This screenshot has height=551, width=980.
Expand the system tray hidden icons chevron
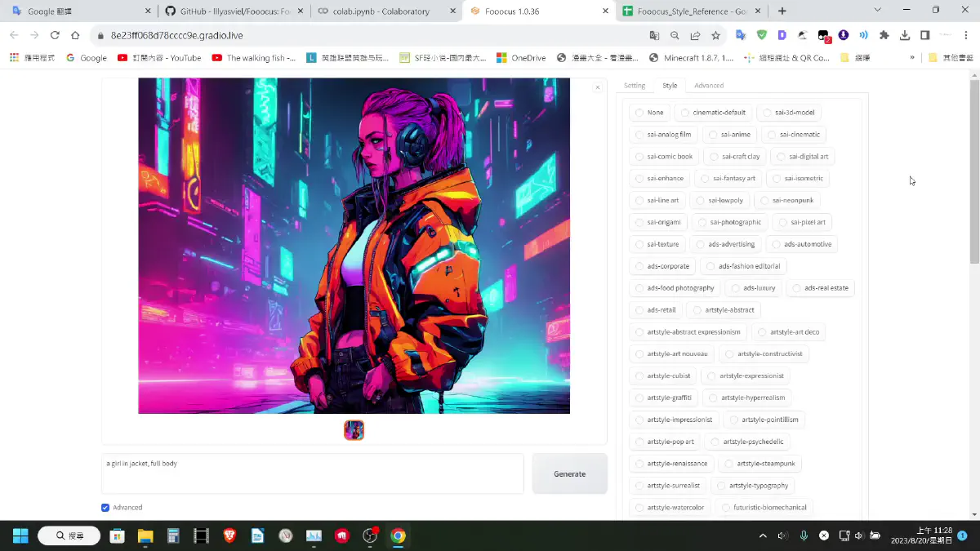(763, 535)
